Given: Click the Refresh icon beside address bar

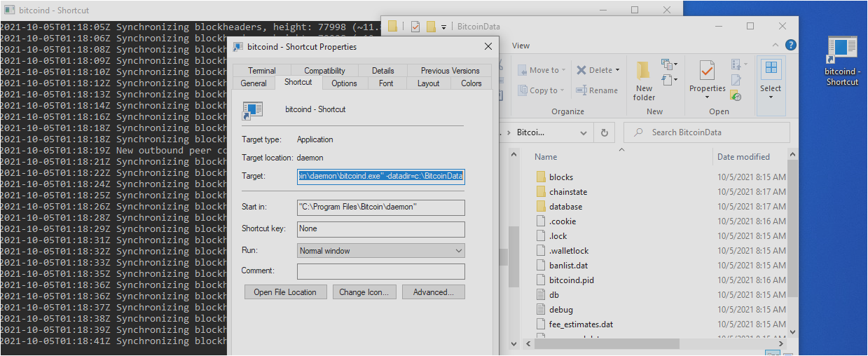Looking at the screenshot, I should coord(604,132).
